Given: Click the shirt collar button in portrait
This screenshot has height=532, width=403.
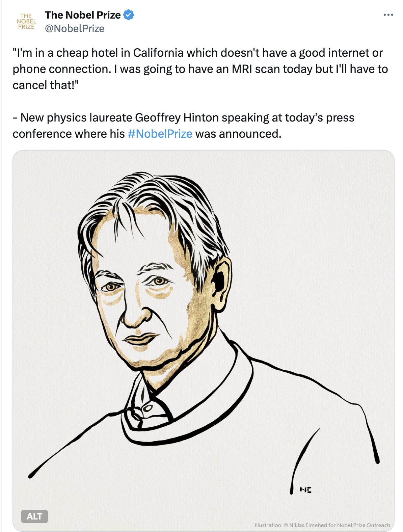Looking at the screenshot, I should 147,408.
